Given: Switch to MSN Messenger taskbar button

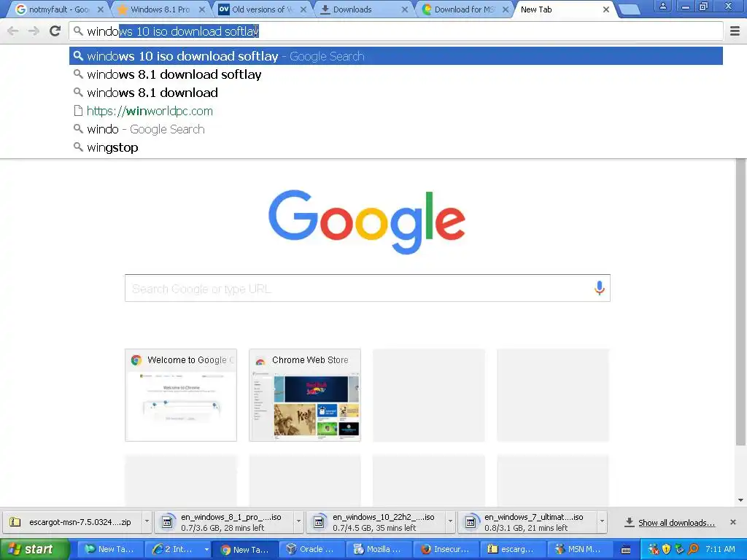Looking at the screenshot, I should click(581, 550).
